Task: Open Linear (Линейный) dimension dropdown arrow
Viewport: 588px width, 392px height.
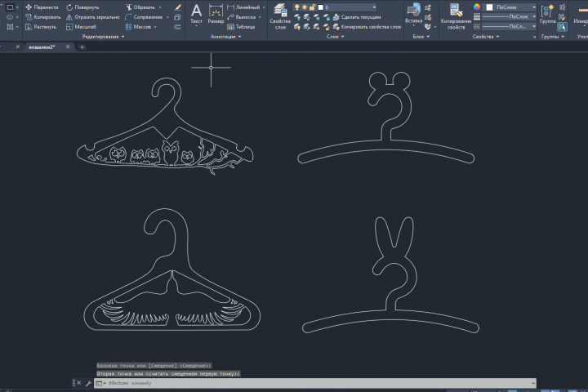Action: 264,7
